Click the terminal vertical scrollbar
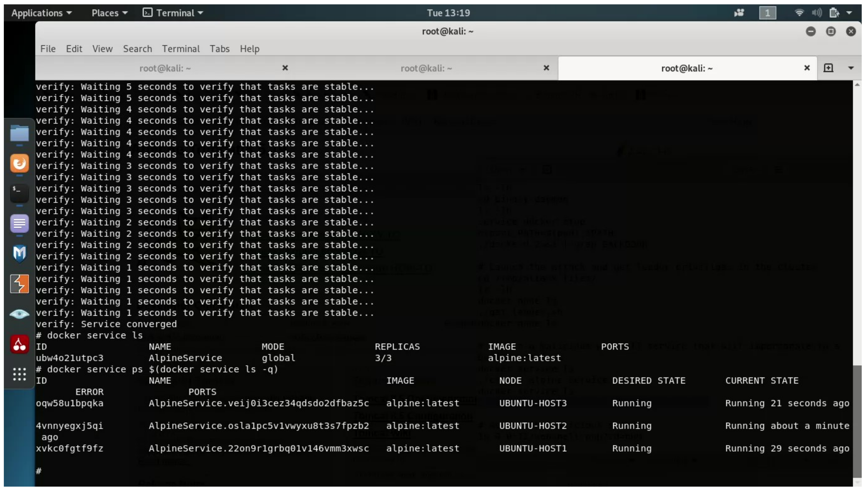 point(857,419)
